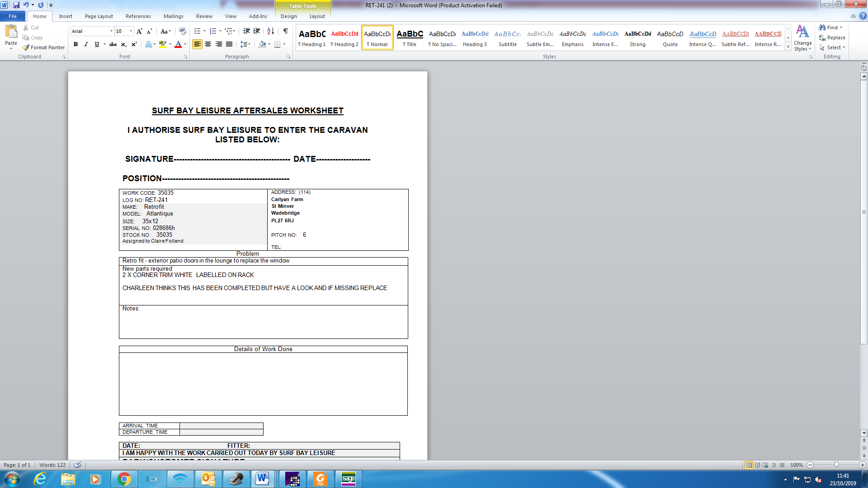This screenshot has width=868, height=488.
Task: Click the Shading paint bucket icon
Action: (262, 44)
